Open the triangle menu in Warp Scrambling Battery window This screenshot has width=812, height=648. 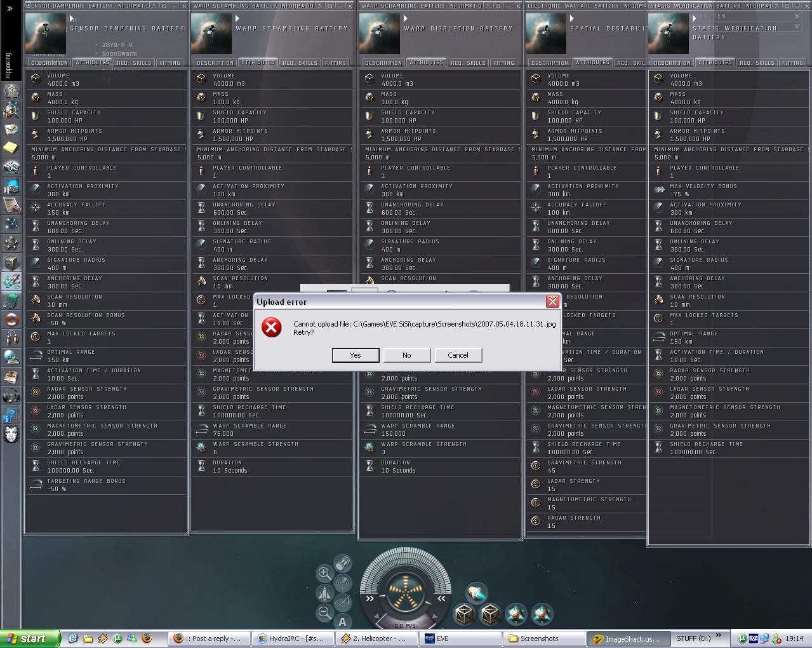coord(238,19)
